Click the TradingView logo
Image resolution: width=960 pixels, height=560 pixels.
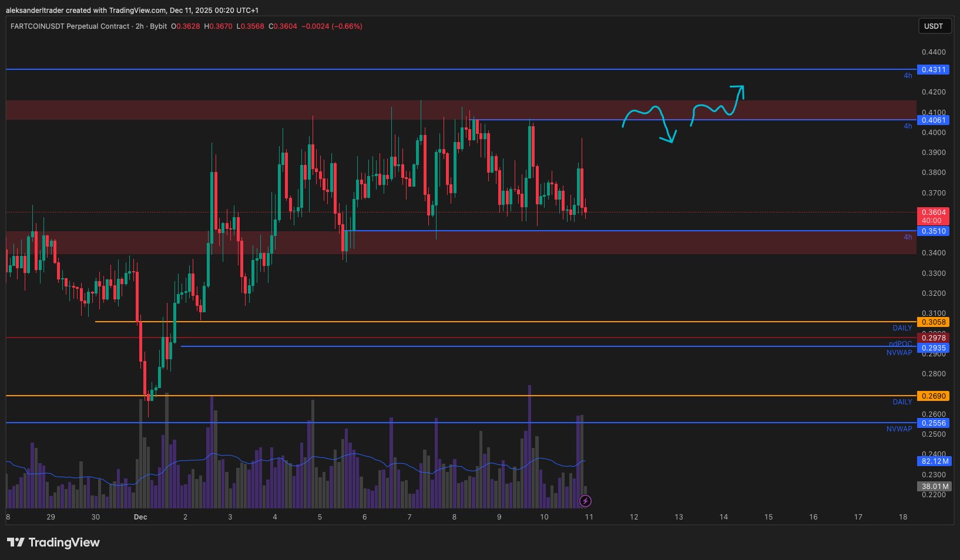pyautogui.click(x=53, y=542)
